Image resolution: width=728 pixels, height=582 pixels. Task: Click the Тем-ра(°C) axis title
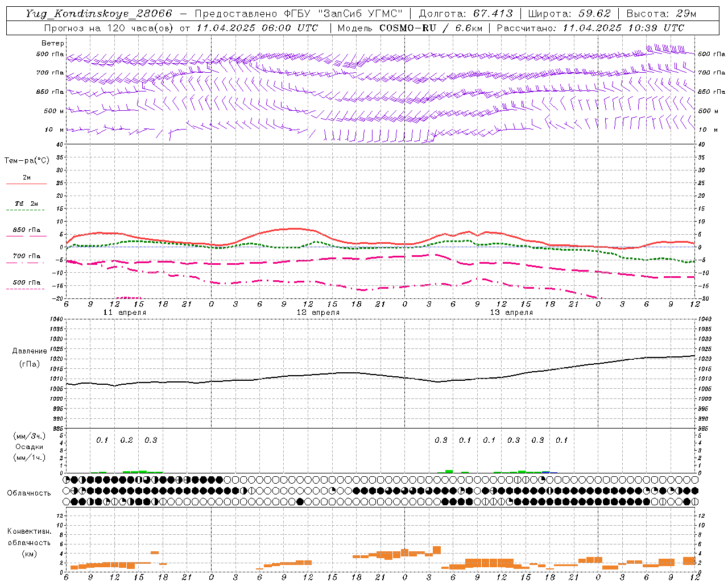[x=27, y=161]
